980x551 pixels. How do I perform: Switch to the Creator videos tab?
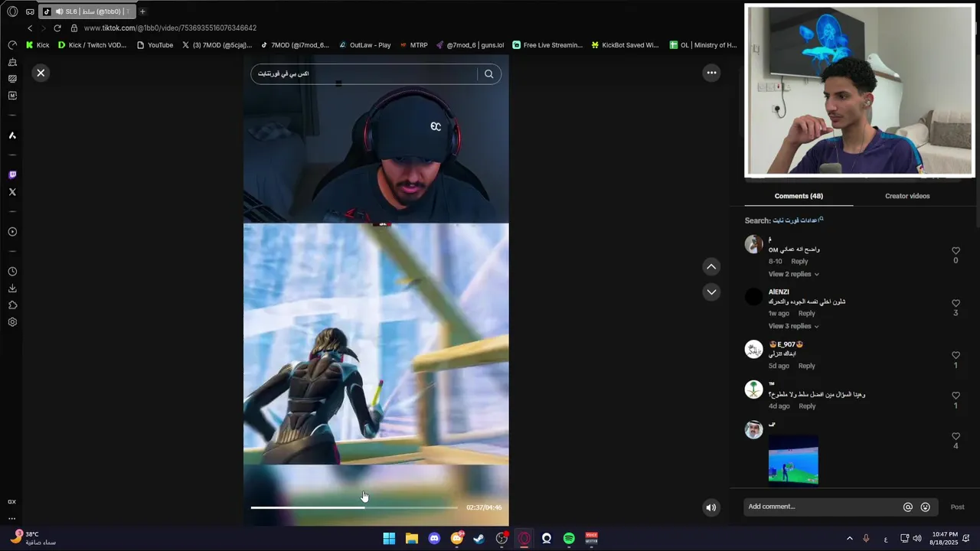907,196
